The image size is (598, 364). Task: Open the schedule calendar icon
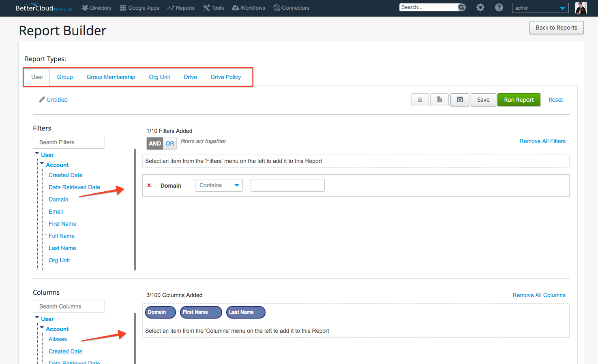[x=460, y=100]
